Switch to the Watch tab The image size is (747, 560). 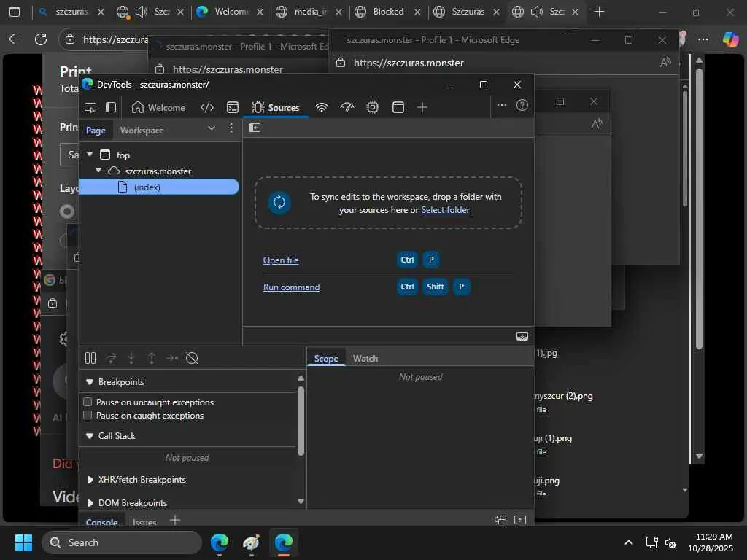tap(365, 358)
